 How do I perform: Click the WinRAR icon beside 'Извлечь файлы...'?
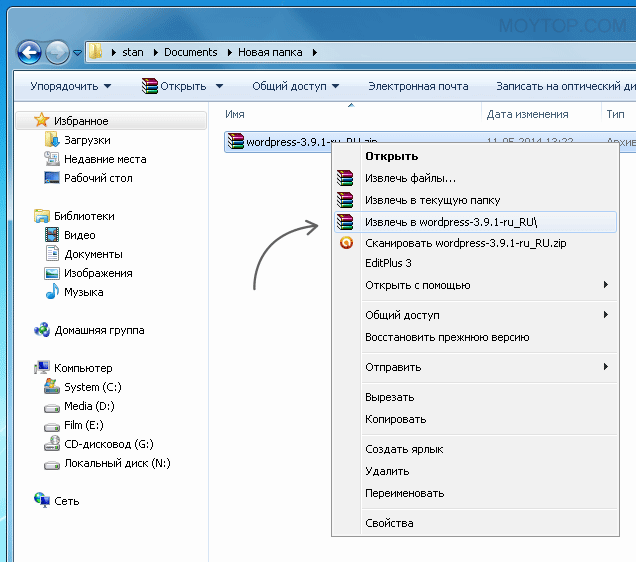pos(346,178)
